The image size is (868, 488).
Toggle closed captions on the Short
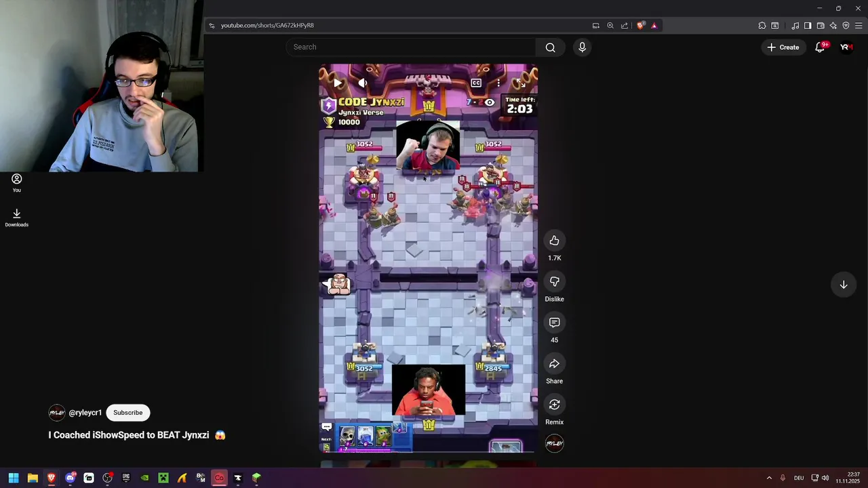point(476,83)
